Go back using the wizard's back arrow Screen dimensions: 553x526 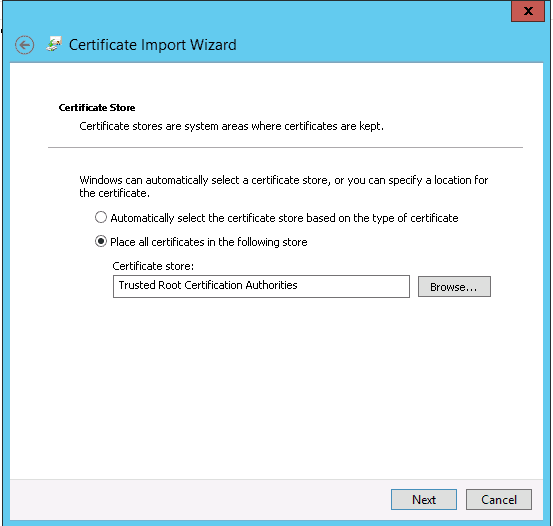pos(24,45)
